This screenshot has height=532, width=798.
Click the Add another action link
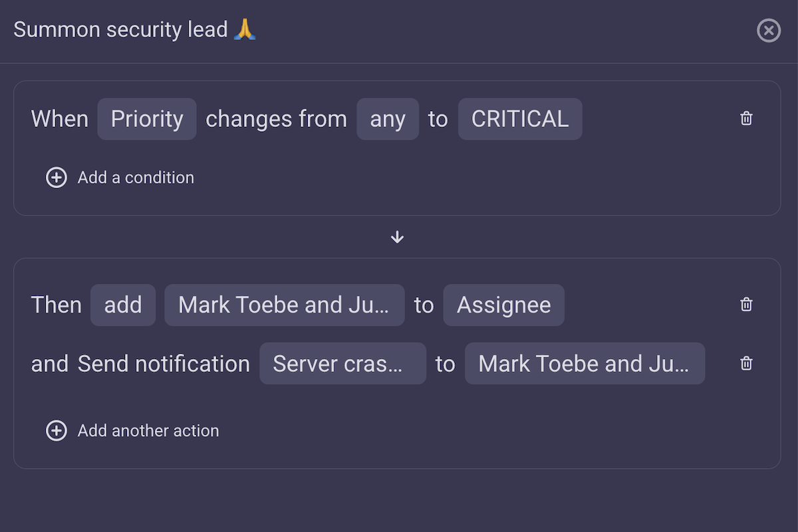[x=148, y=431]
